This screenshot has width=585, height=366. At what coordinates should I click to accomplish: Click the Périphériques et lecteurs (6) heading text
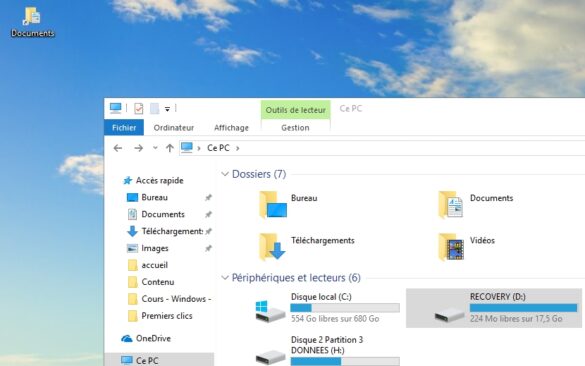click(296, 278)
